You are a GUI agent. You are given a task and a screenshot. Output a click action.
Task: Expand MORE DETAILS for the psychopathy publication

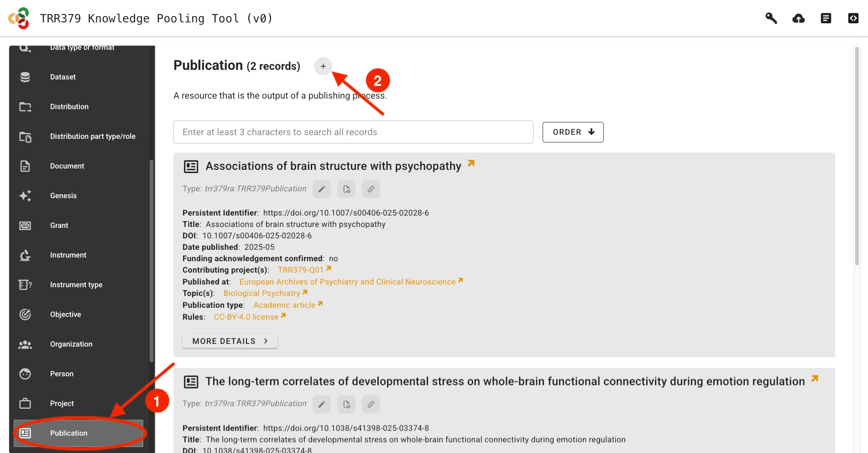[x=230, y=341]
